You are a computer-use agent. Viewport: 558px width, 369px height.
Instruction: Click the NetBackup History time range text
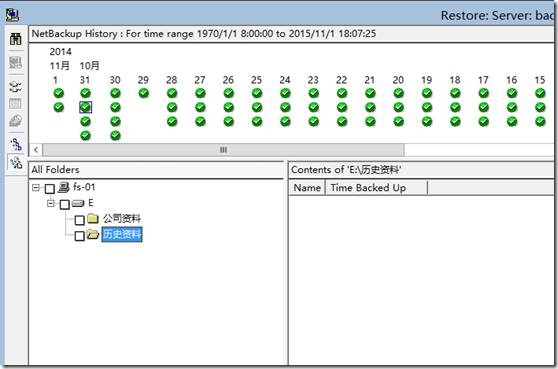204,34
